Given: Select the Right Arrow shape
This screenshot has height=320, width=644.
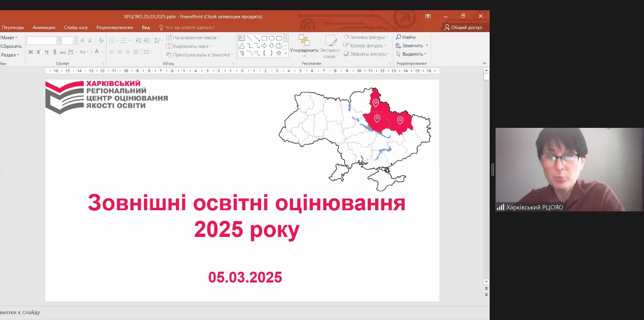Looking at the screenshot, I should coord(264,46).
